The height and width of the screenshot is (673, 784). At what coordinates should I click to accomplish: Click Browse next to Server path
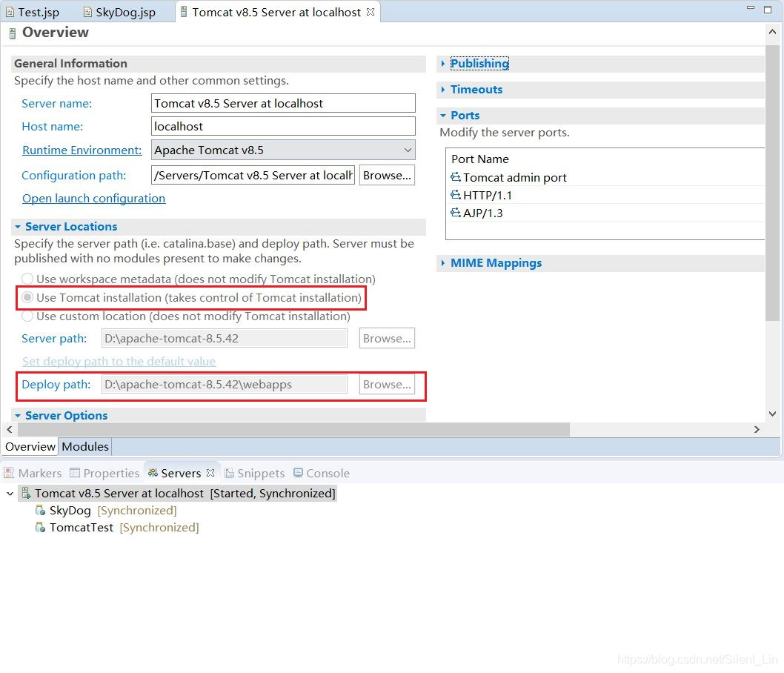tap(387, 339)
